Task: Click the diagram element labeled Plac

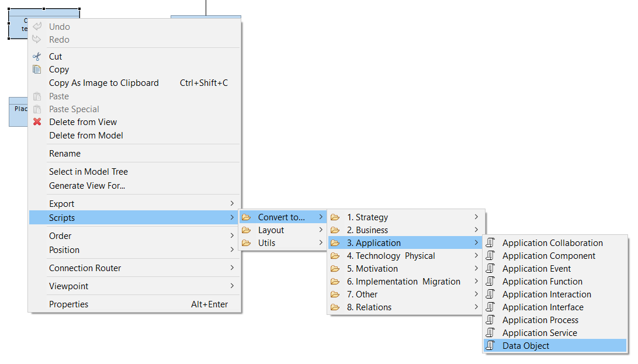Action: click(18, 112)
